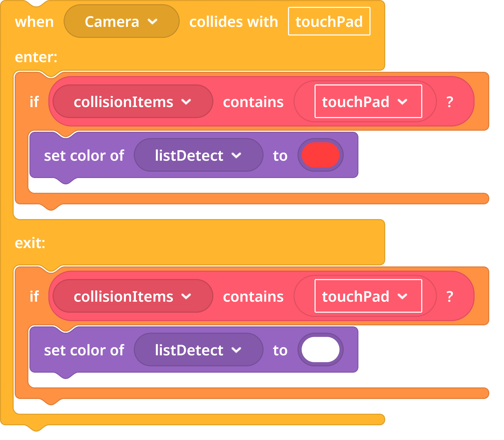Viewport: 504px width, 440px height.
Task: Click chevron beside first listDetect label
Action: point(236,155)
